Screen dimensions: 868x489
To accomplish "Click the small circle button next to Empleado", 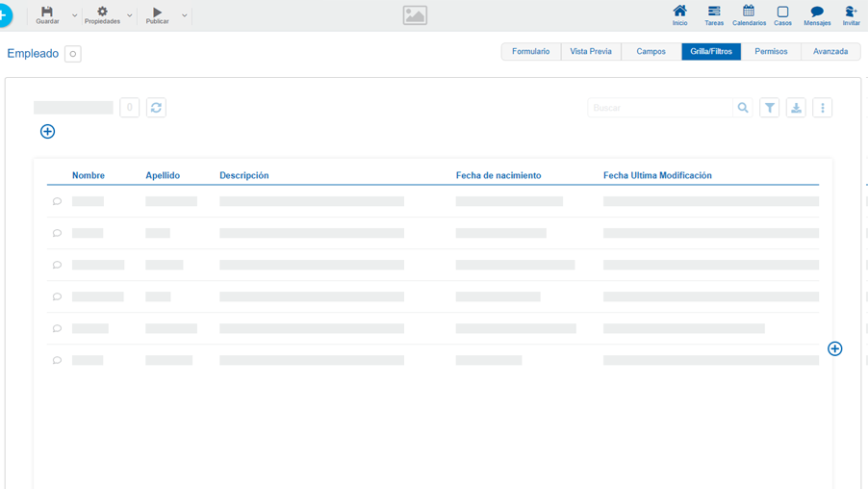I will (x=73, y=54).
